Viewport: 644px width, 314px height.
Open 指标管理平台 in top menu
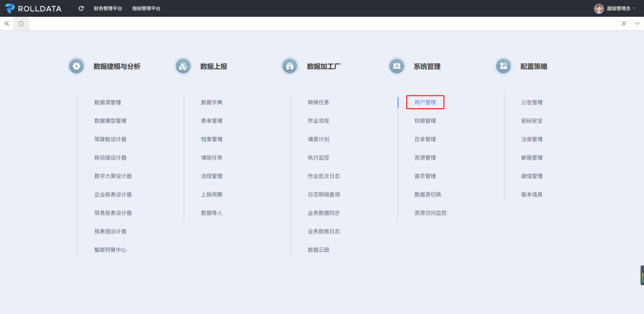click(x=146, y=9)
